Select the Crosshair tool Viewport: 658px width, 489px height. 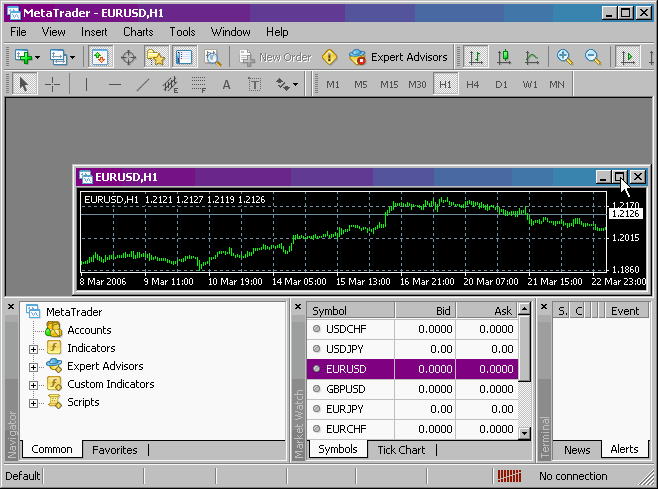pos(52,84)
